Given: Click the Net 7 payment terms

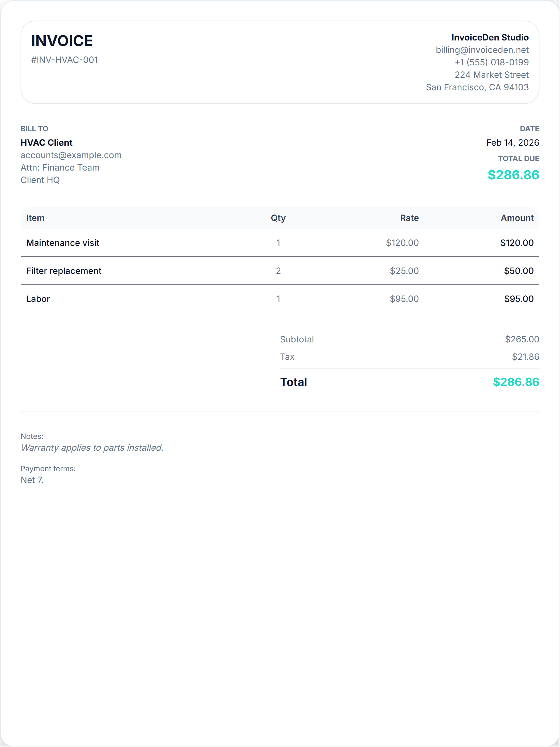Looking at the screenshot, I should pyautogui.click(x=32, y=480).
